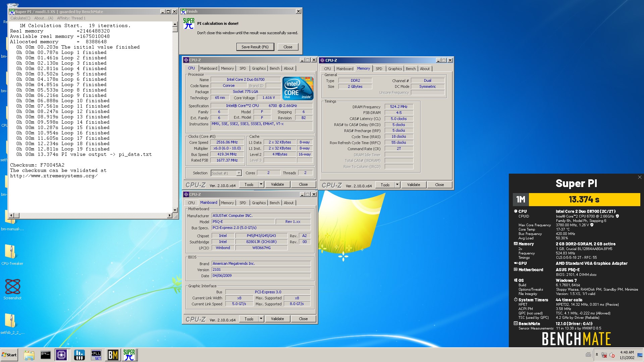Click the DRAM Frequency value 524.2 MHz
This screenshot has height=362, width=644.
pos(399,107)
